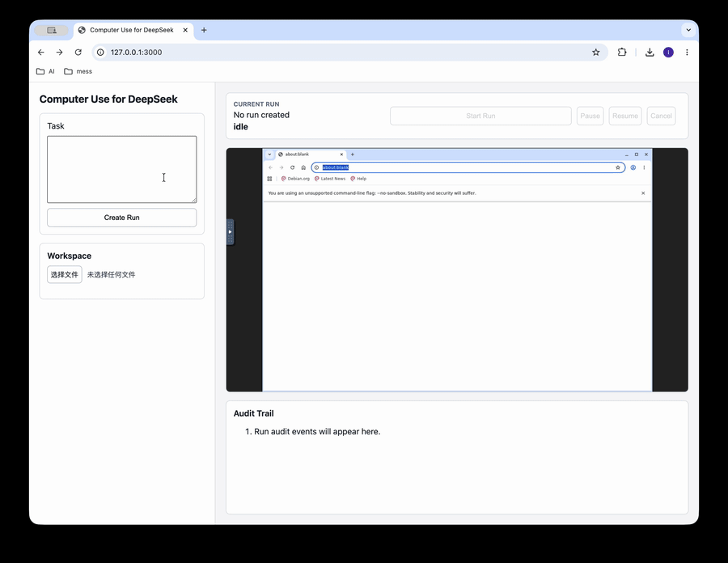Click the 未选择任何文件 text
728x563 pixels.
pos(112,275)
